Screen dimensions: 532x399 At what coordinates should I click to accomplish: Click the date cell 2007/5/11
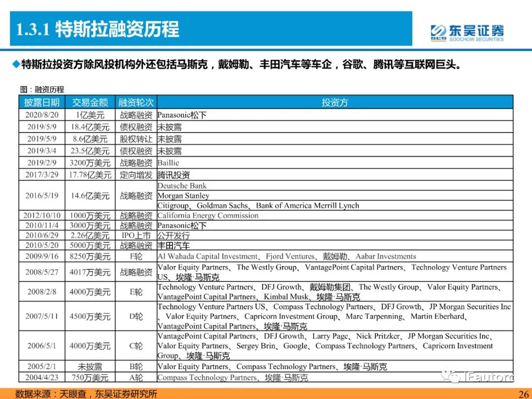coord(42,316)
